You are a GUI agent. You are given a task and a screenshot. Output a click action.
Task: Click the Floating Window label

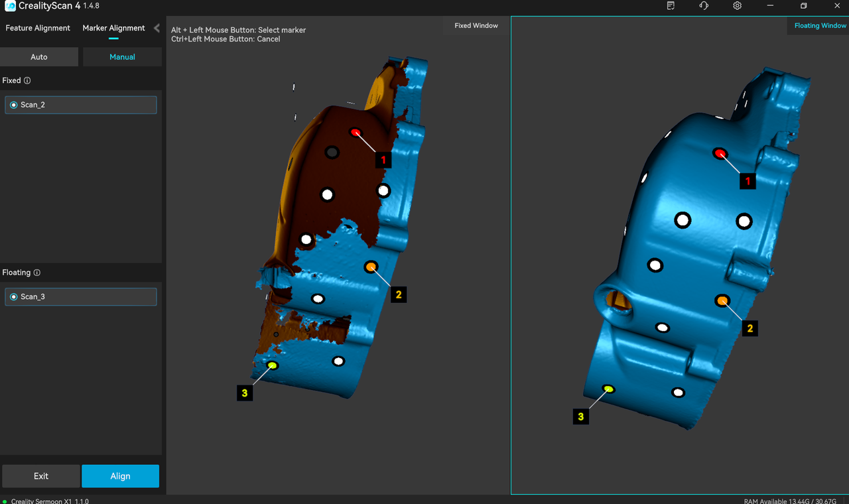[820, 26]
